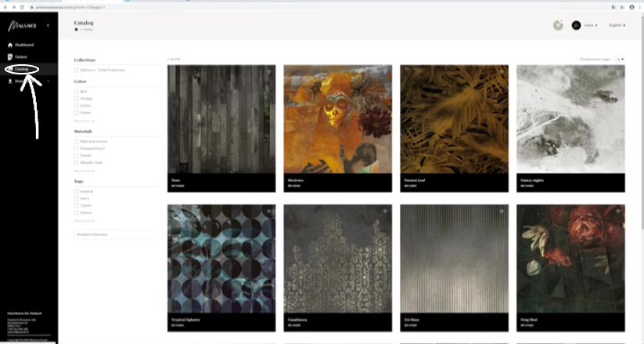Viewport: 644px width, 344px height.
Task: Open the English language dropdown
Action: (x=617, y=26)
